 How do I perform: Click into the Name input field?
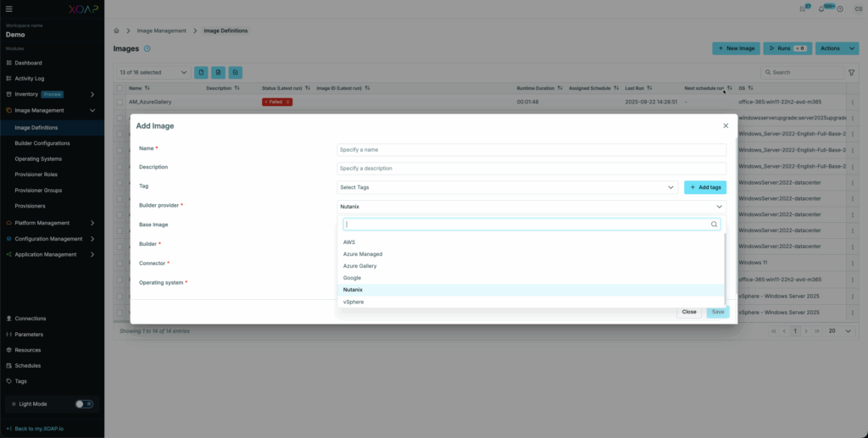point(531,150)
